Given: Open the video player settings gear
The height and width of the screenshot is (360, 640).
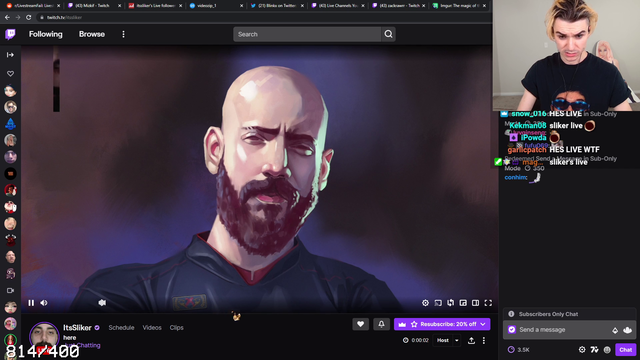Looking at the screenshot, I should point(425,303).
